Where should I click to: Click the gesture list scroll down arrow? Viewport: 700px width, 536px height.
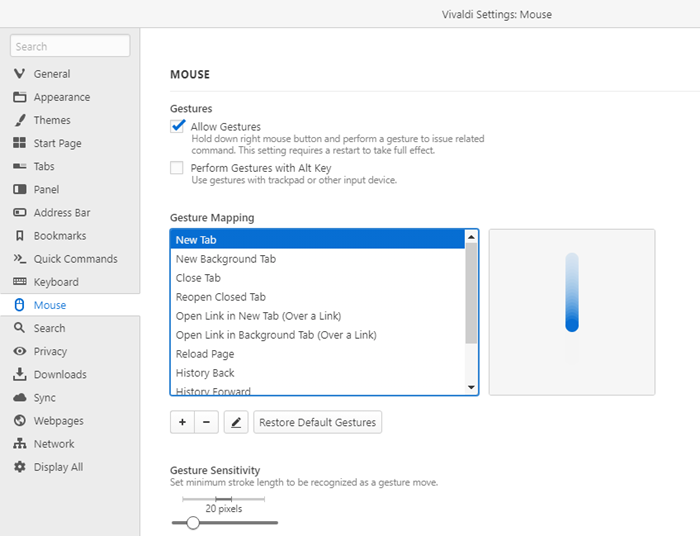pyautogui.click(x=471, y=387)
